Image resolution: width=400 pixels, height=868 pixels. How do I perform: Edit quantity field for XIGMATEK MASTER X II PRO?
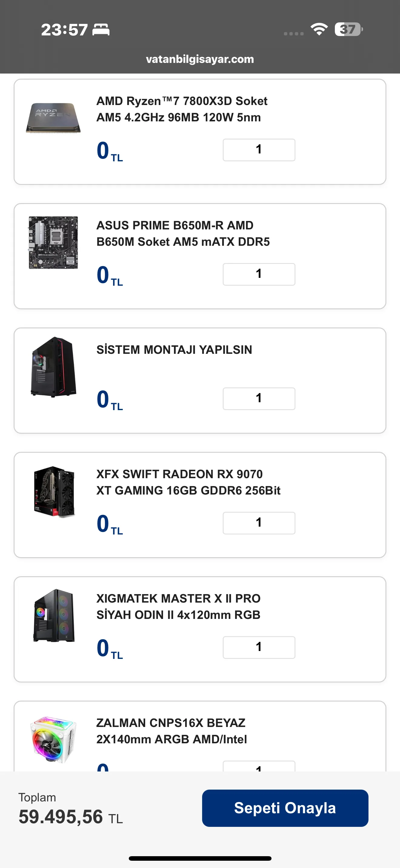click(x=259, y=647)
